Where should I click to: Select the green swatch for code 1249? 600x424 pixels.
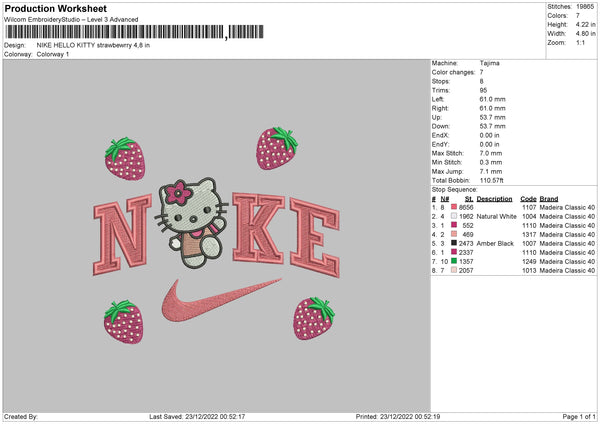pyautogui.click(x=454, y=261)
